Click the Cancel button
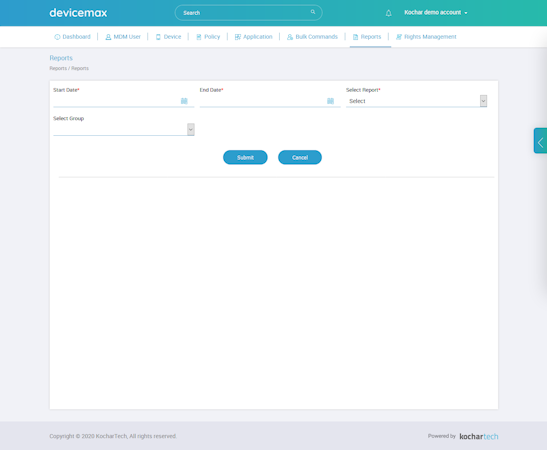Screen dimensions: 547x450 [x=300, y=157]
